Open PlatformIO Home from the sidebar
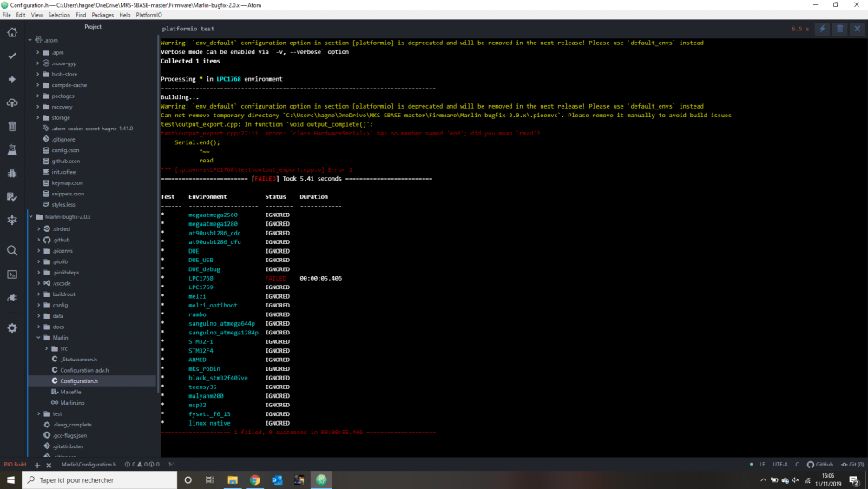The height and width of the screenshot is (489, 868). tap(11, 33)
